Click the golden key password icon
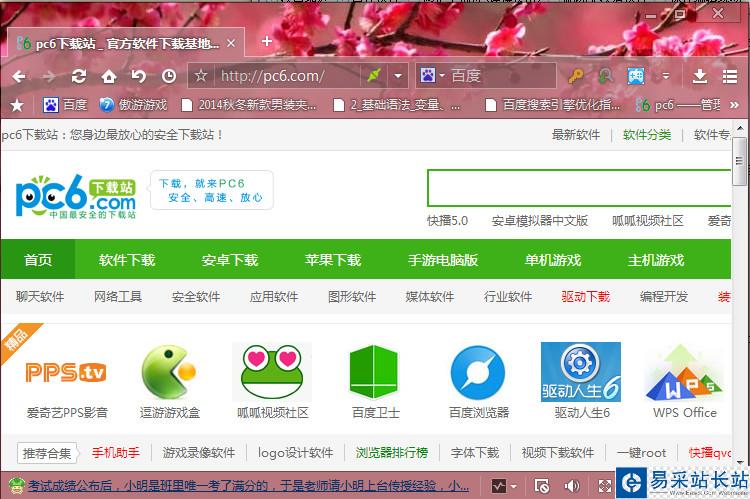This screenshot has width=750, height=499. 576,76
